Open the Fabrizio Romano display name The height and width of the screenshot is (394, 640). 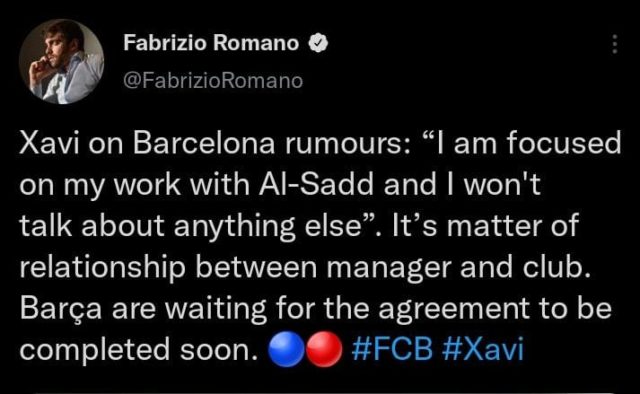click(211, 43)
